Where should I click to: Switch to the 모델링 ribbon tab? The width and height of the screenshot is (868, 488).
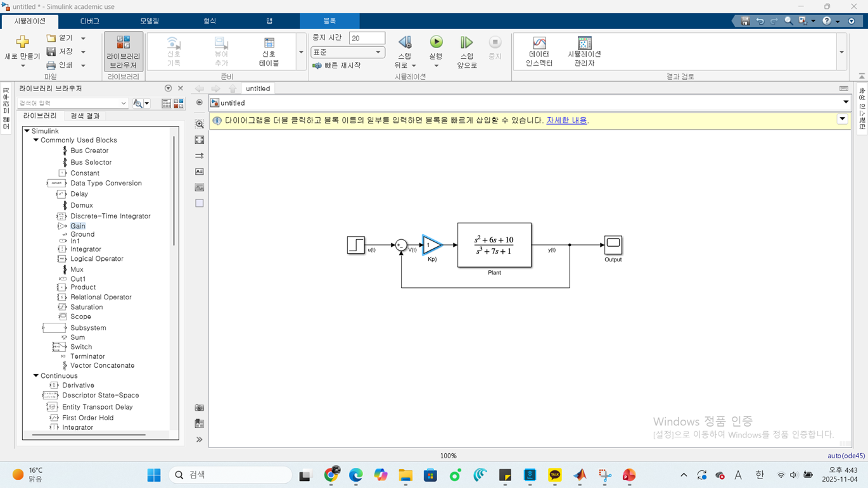pos(150,21)
